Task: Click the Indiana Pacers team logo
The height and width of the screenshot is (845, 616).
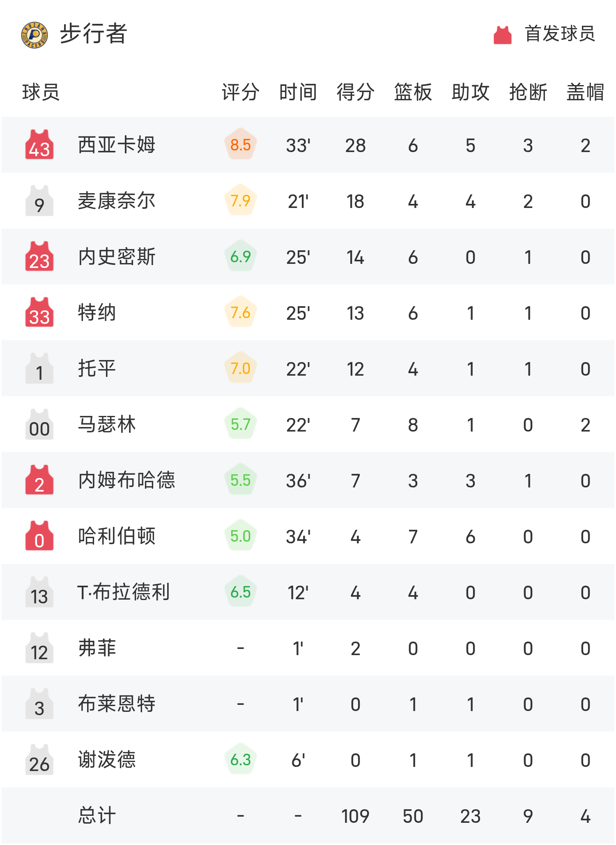Action: (34, 35)
